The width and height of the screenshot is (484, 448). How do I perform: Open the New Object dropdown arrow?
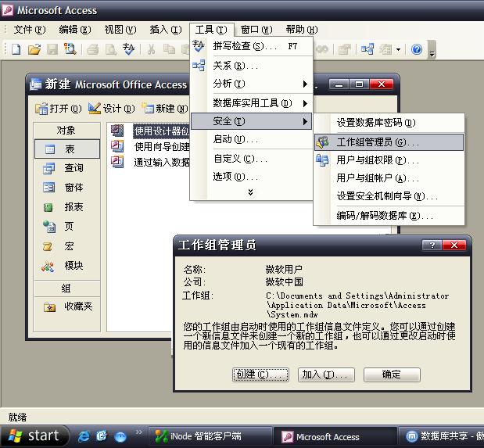coord(398,49)
